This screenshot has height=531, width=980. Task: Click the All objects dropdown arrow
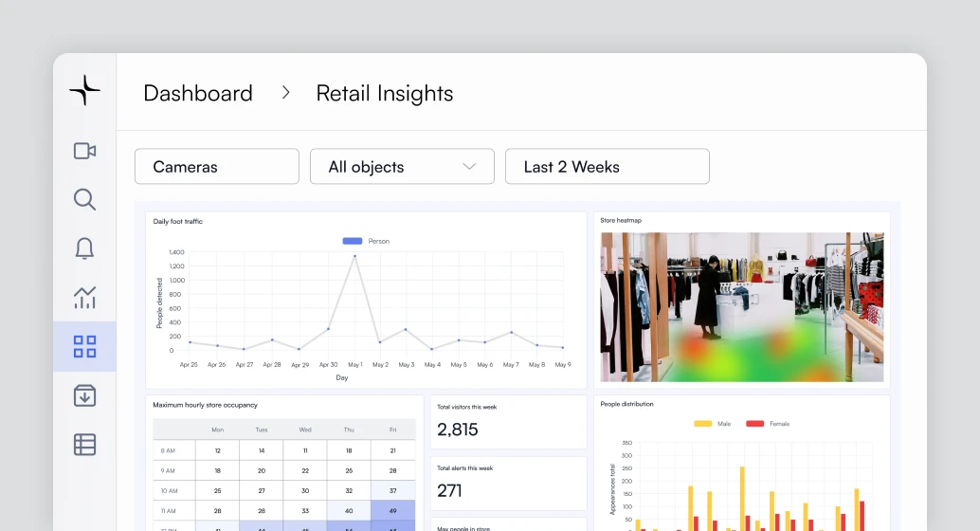[x=469, y=166]
